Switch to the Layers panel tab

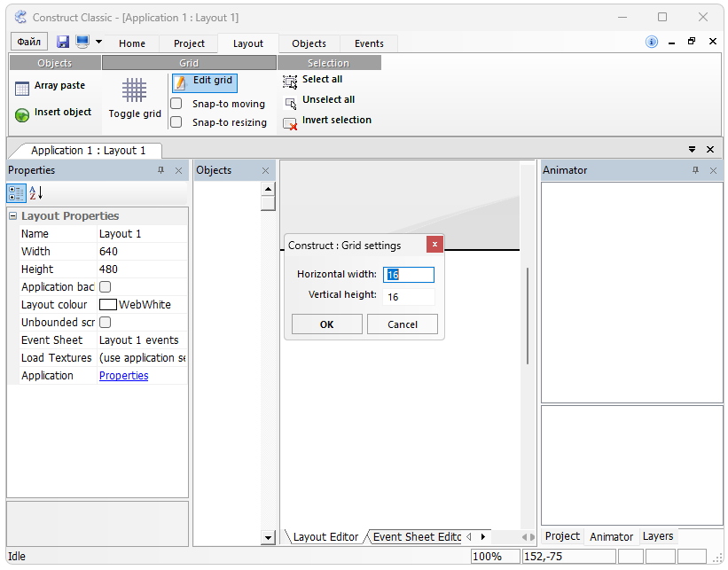point(657,536)
